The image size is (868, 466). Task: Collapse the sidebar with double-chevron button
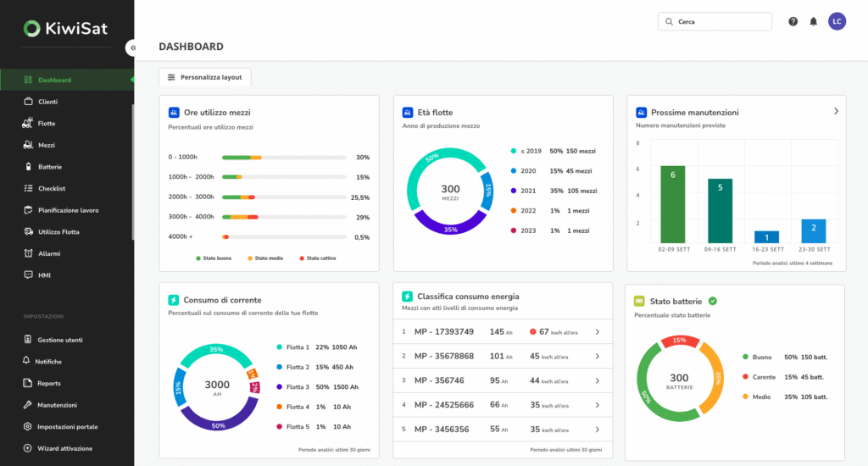(x=133, y=48)
